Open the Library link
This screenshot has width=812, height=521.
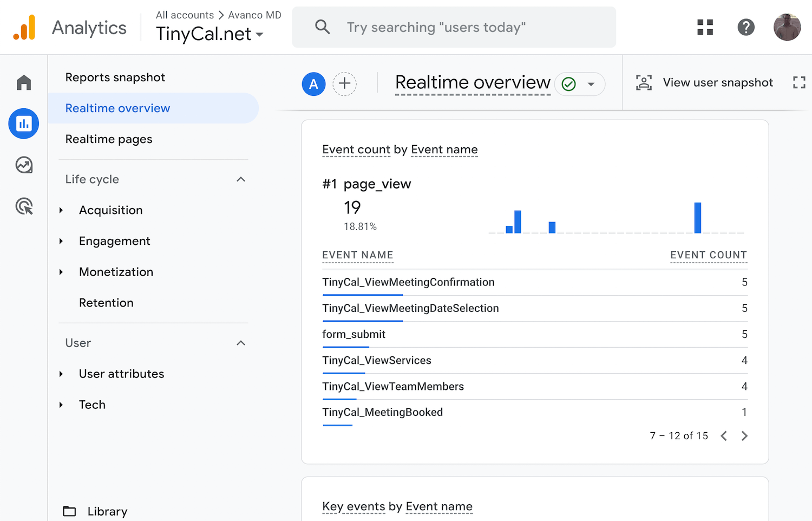pyautogui.click(x=107, y=511)
